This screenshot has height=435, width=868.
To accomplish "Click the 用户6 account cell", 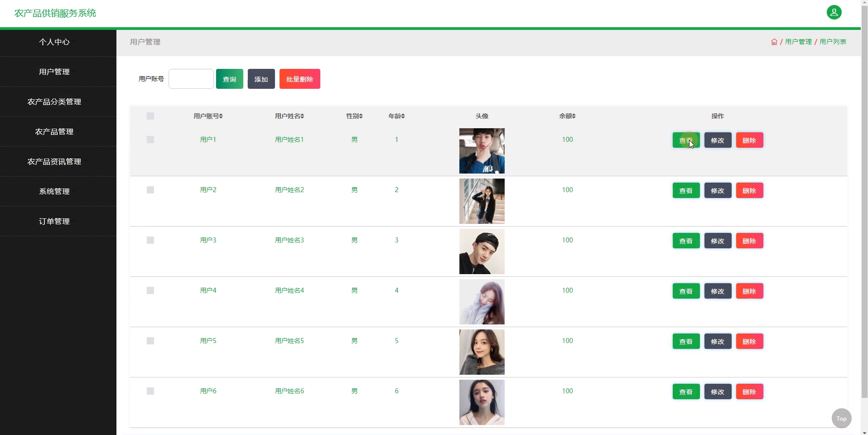I will 208,391.
